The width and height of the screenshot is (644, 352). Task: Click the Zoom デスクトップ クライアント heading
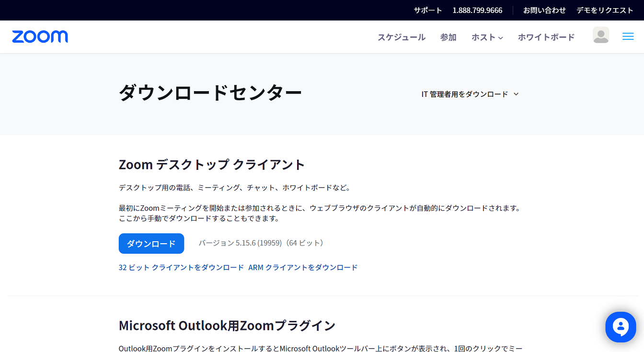[211, 164]
